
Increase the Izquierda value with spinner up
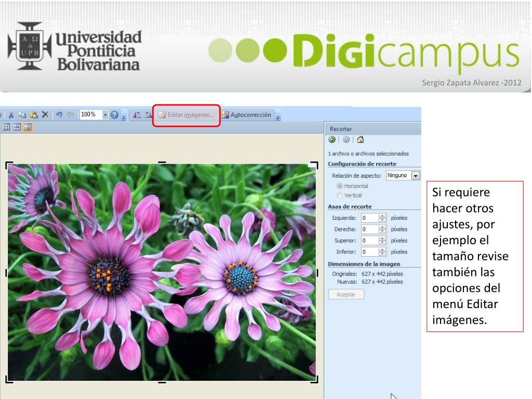382,216
